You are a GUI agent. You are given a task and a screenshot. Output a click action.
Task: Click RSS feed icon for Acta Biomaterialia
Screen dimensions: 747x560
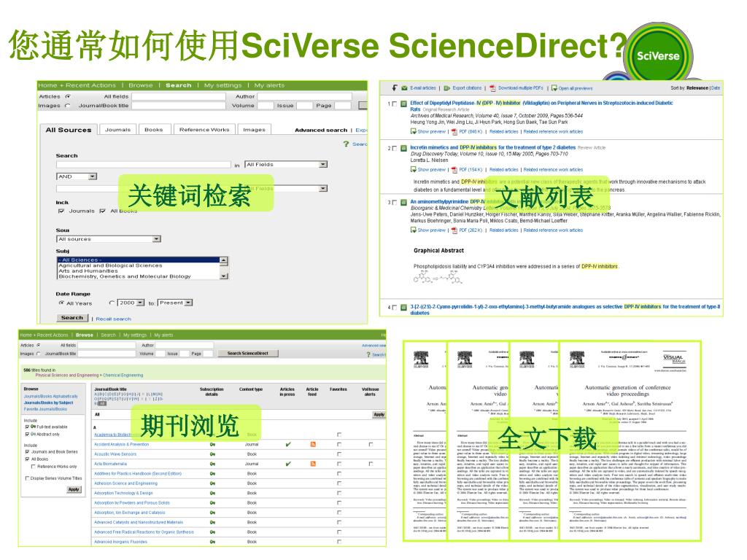coord(313,464)
